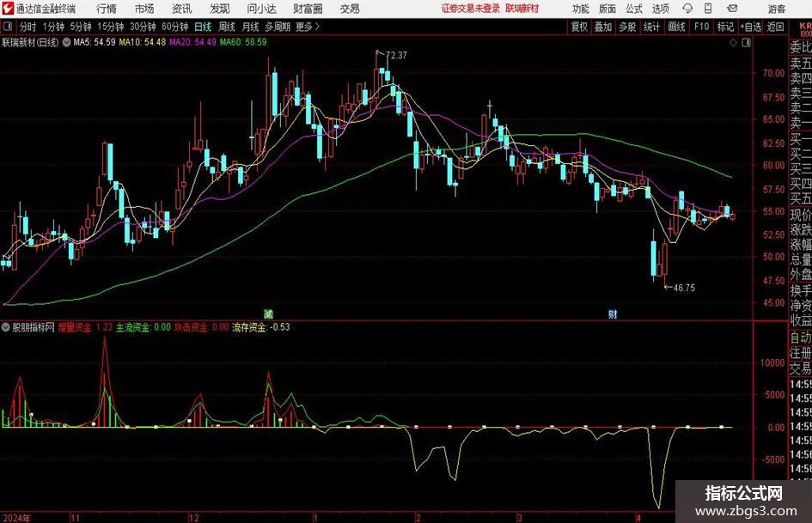Open the mail envelope icon
Viewport: 812px width, 523px height.
[732, 9]
